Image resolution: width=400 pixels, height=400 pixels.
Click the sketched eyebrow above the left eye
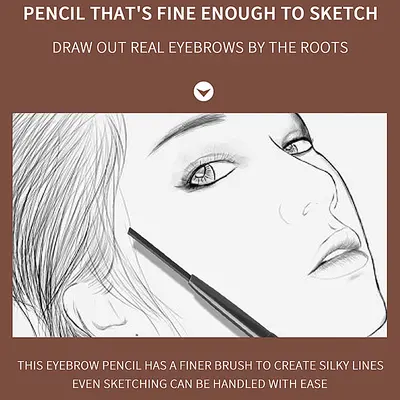pos(188,130)
